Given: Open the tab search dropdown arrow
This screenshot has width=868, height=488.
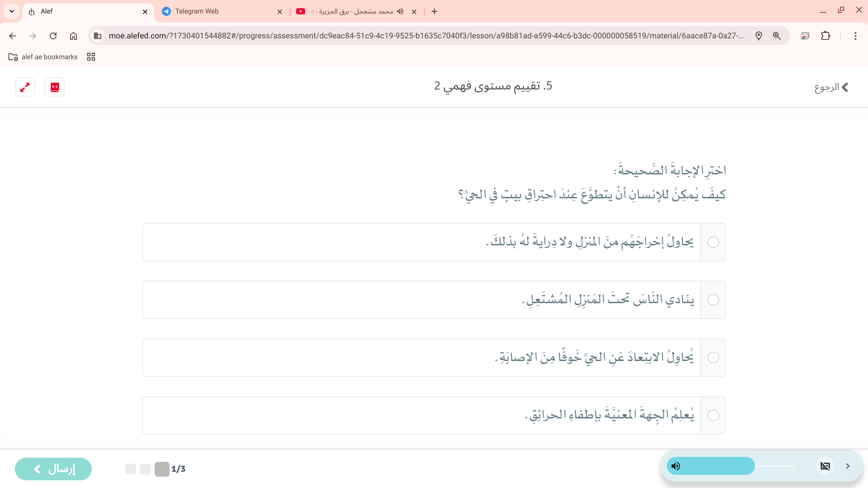Looking at the screenshot, I should 12,11.
